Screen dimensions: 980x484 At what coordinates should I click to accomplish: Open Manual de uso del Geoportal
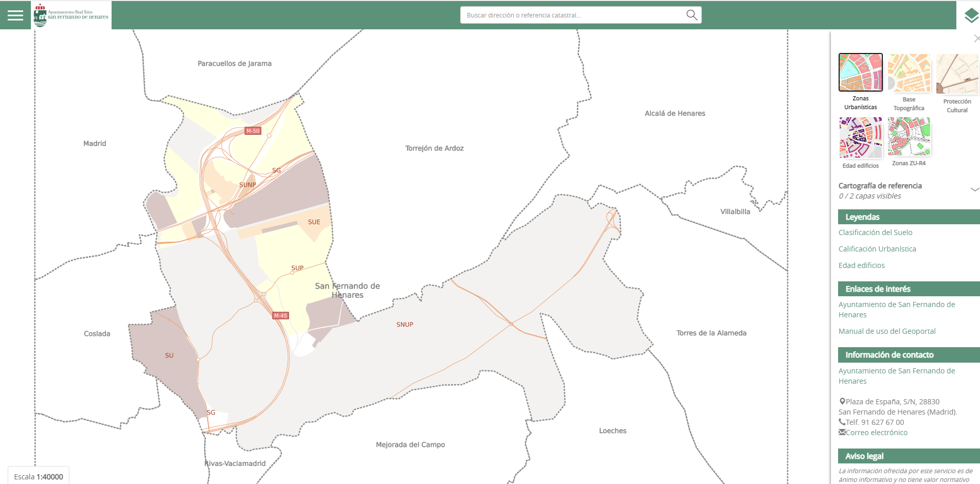(886, 331)
